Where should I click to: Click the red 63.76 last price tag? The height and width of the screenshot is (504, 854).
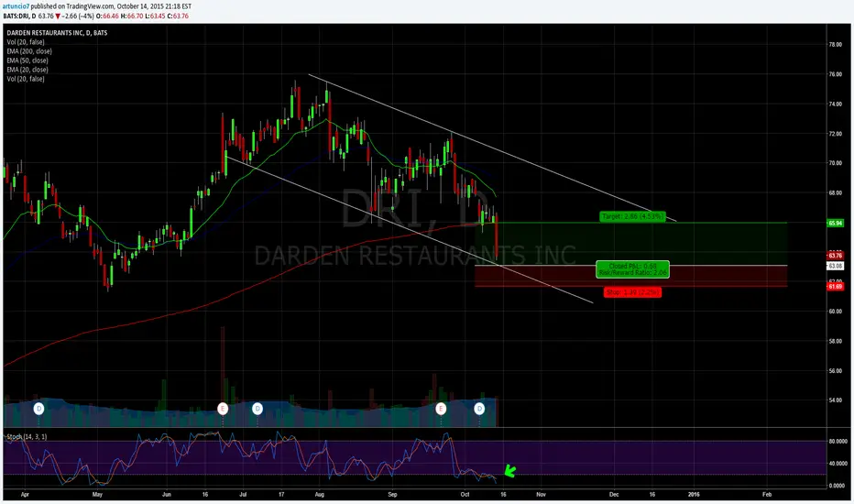pos(835,256)
